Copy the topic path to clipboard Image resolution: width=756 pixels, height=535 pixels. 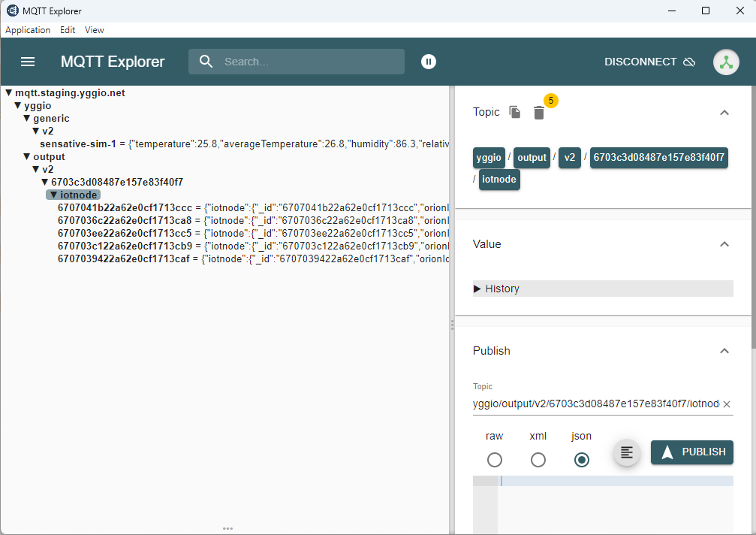click(x=515, y=111)
